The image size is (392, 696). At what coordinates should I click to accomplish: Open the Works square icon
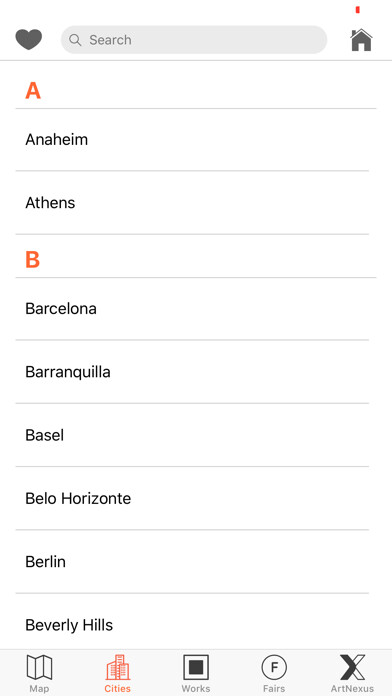click(x=196, y=667)
